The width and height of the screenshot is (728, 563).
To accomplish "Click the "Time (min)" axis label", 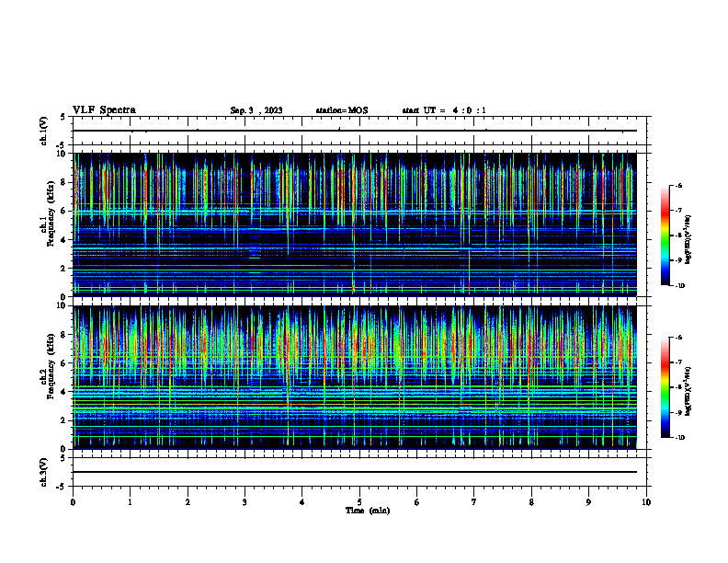I will (368, 511).
